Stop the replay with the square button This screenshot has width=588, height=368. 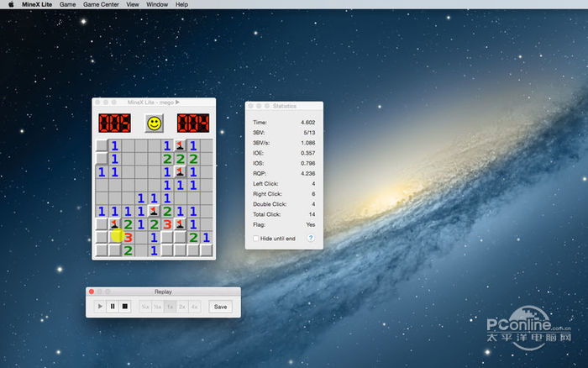pos(125,307)
